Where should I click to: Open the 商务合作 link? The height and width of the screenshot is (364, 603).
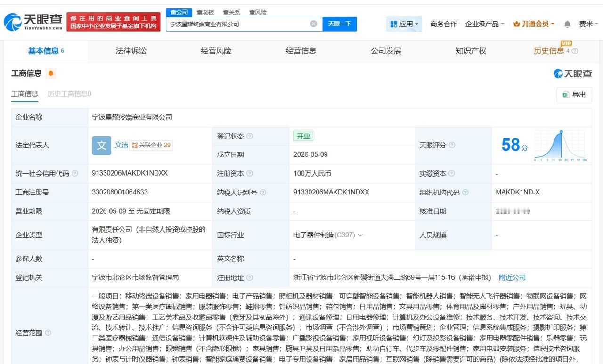[444, 24]
